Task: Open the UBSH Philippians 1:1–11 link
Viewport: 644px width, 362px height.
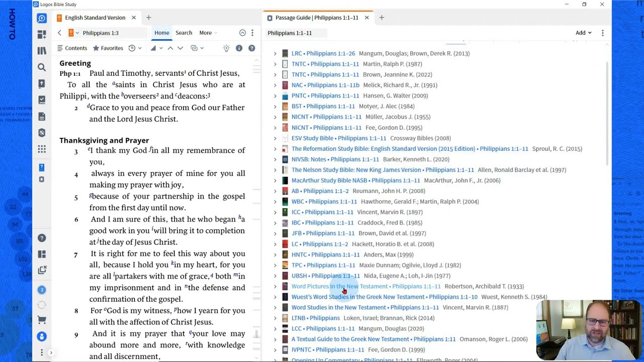Action: coord(326,276)
